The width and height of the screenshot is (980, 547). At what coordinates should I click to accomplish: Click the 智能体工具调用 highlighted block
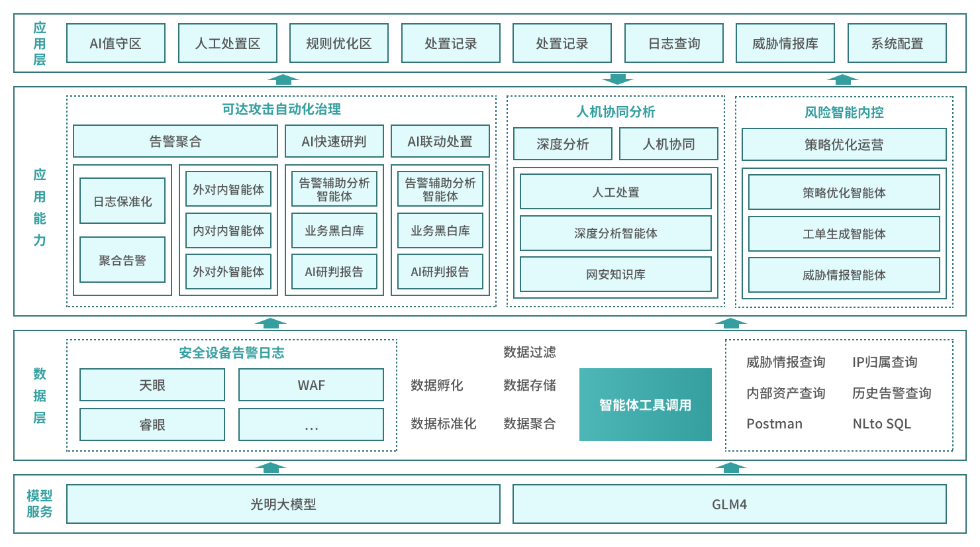pyautogui.click(x=646, y=404)
